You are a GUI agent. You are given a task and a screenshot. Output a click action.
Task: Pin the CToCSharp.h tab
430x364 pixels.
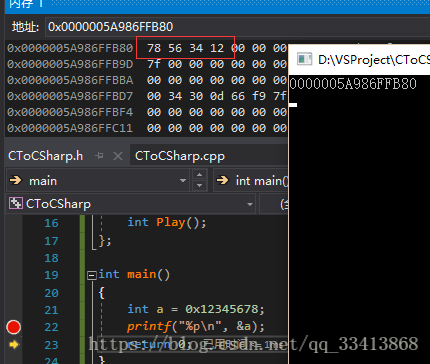(x=99, y=156)
